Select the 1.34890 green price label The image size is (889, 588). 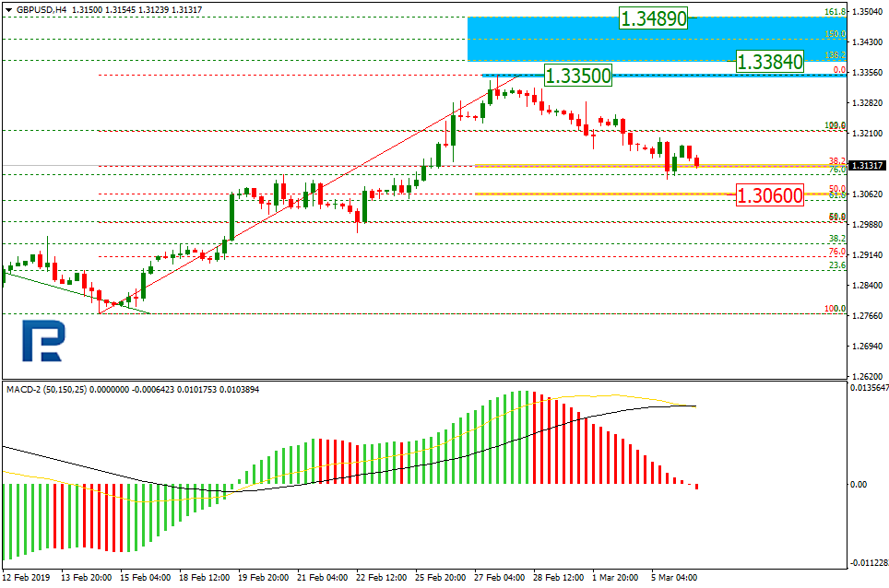pos(654,18)
